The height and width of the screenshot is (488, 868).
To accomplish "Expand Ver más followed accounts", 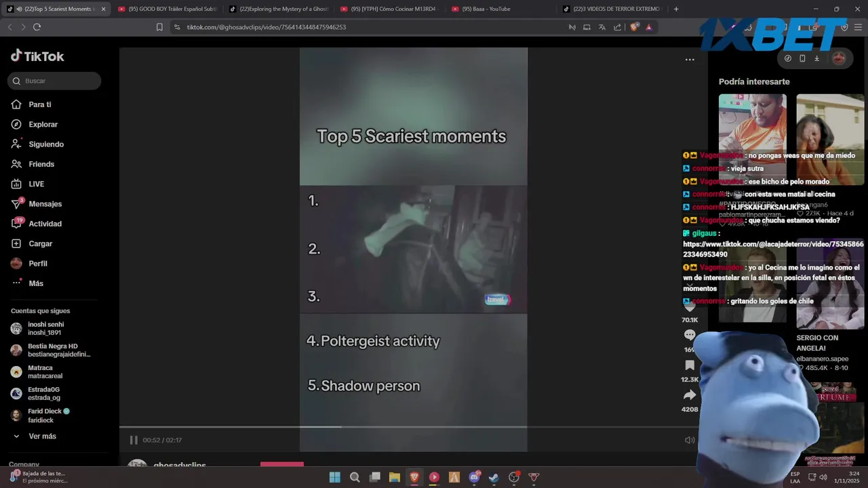I will click(x=34, y=436).
